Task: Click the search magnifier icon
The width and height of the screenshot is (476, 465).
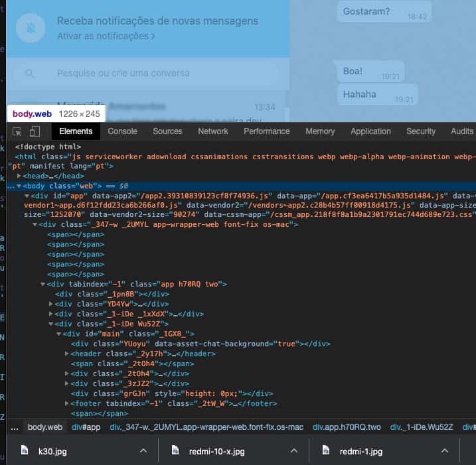Action: [30, 73]
